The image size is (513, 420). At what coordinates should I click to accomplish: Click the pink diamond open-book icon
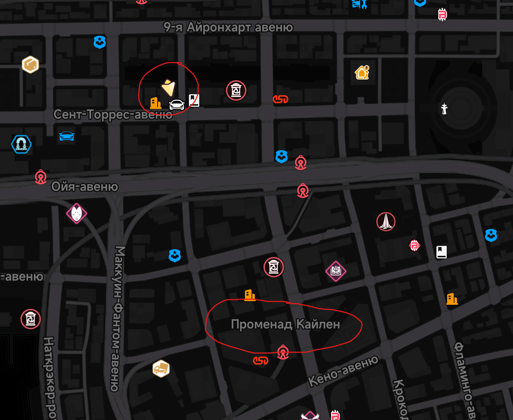[336, 271]
